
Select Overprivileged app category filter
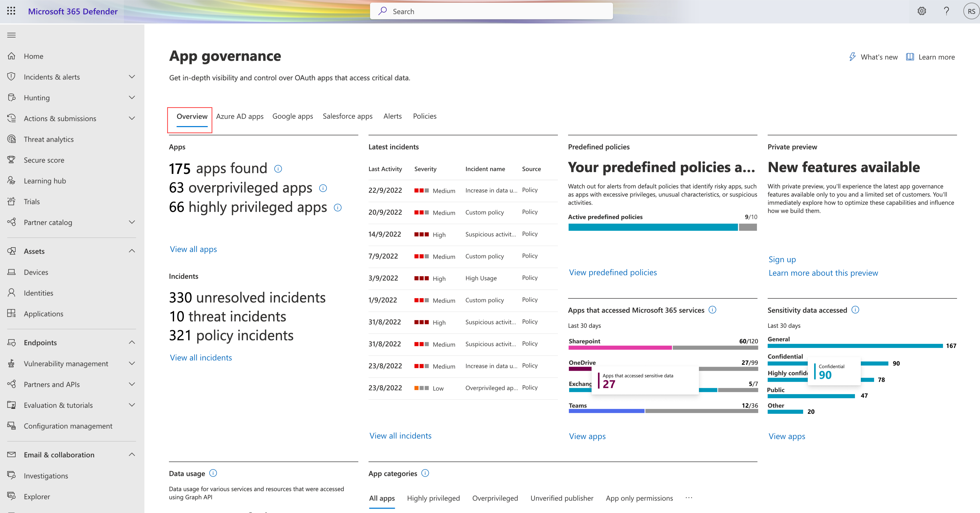point(495,497)
